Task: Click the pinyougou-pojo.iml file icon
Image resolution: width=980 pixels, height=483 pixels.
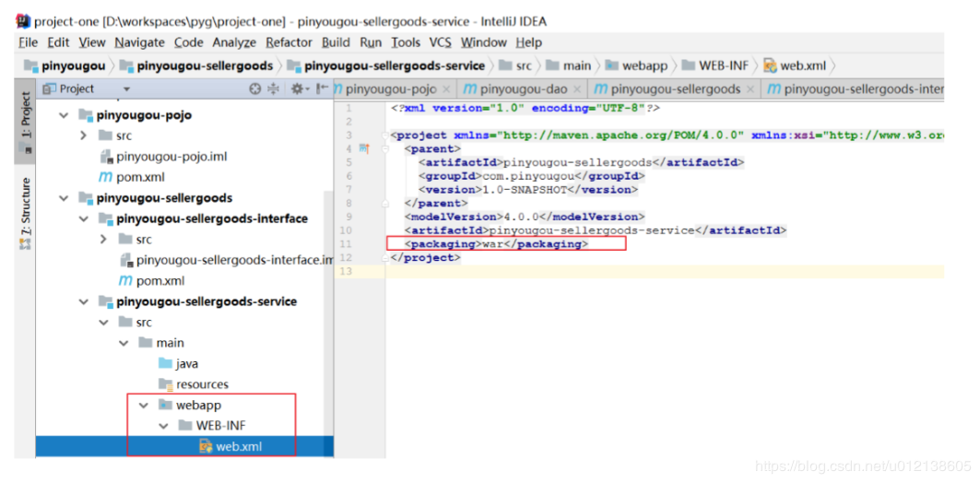Action: tap(106, 156)
